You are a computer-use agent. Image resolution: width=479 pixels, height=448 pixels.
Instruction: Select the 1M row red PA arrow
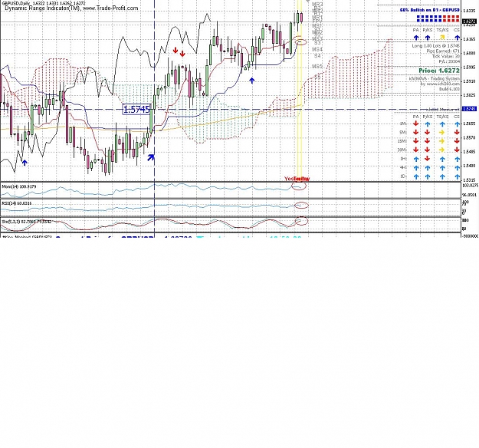pyautogui.click(x=415, y=124)
